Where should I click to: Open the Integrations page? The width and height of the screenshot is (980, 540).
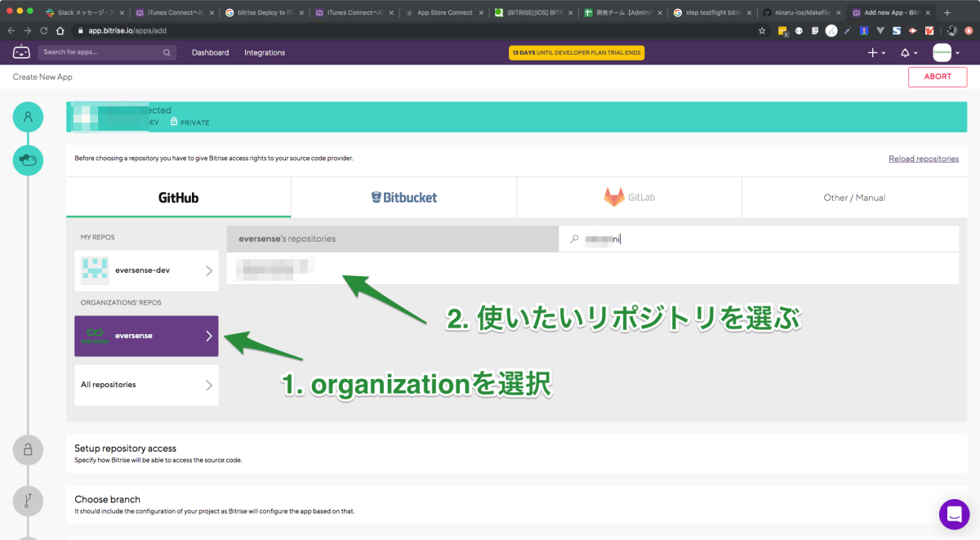click(x=265, y=52)
